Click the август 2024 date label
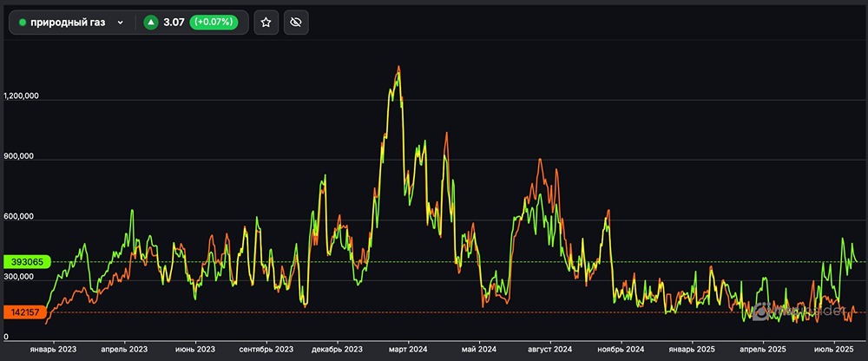Image resolution: width=868 pixels, height=361 pixels. point(549,350)
